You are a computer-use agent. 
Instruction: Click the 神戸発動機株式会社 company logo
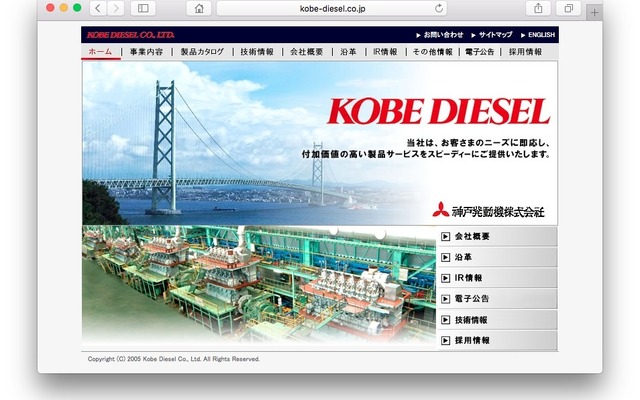click(489, 210)
